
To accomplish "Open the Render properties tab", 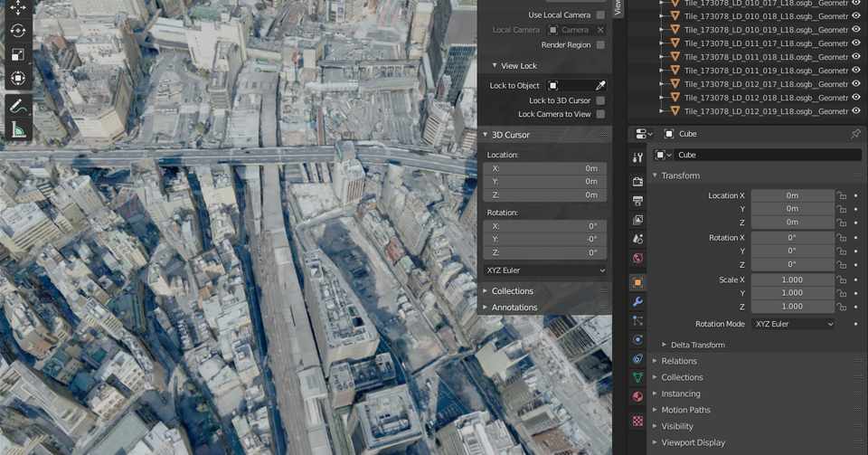I will tap(637, 182).
